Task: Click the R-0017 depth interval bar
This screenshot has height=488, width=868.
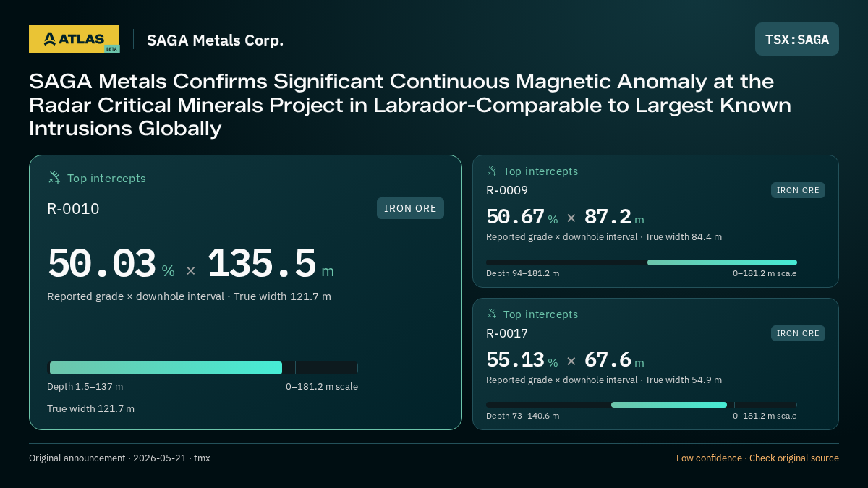Action: (x=642, y=405)
